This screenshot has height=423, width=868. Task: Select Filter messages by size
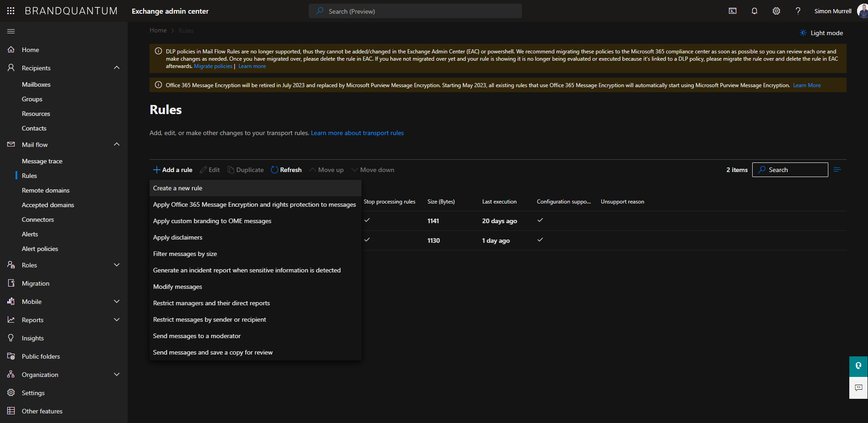(255, 254)
